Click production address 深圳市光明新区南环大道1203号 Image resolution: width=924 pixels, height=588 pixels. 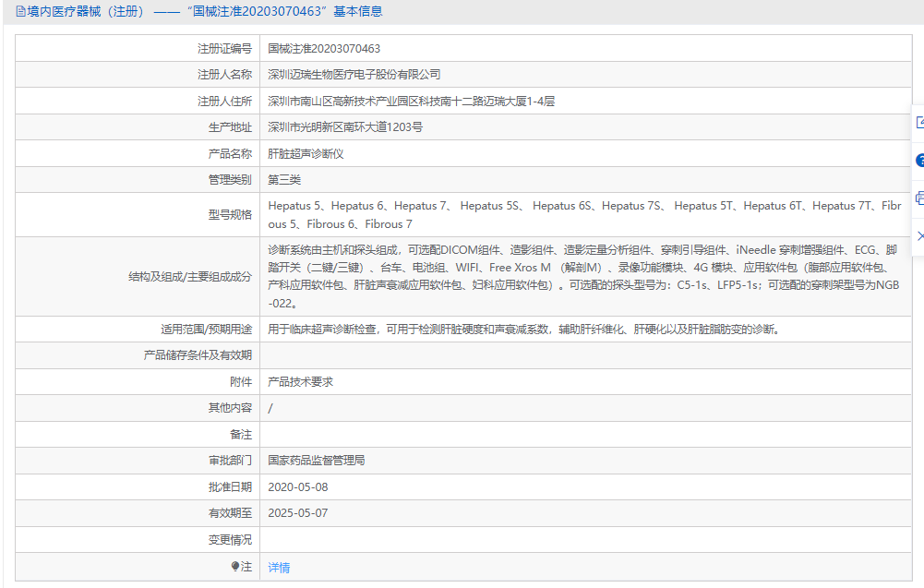[x=344, y=127]
